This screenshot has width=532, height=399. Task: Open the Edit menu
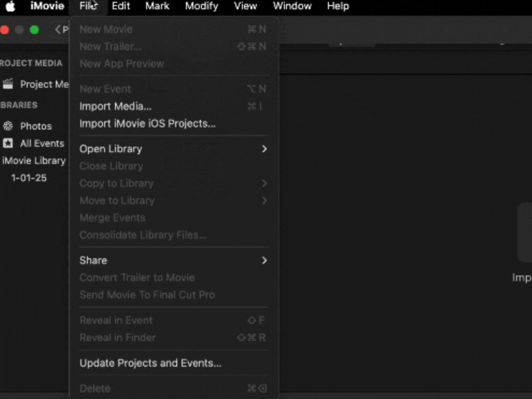pos(121,6)
